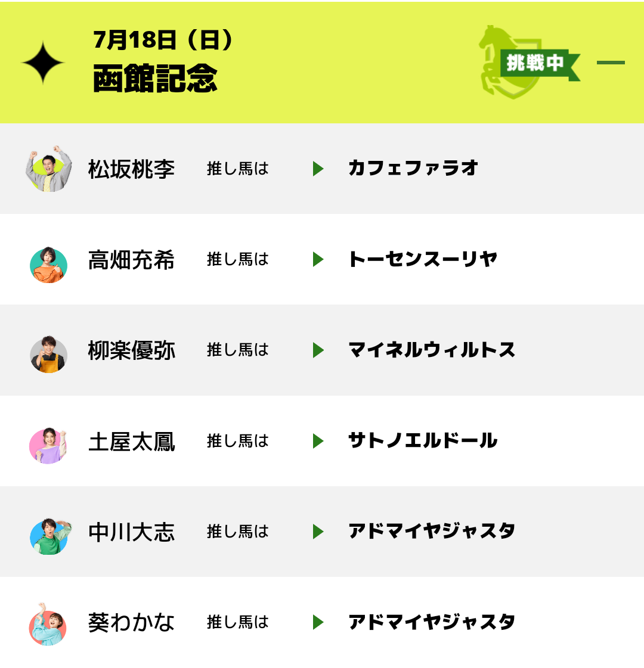Select horse マイネルウィルトス
Image resolution: width=644 pixels, height=668 pixels.
point(432,350)
